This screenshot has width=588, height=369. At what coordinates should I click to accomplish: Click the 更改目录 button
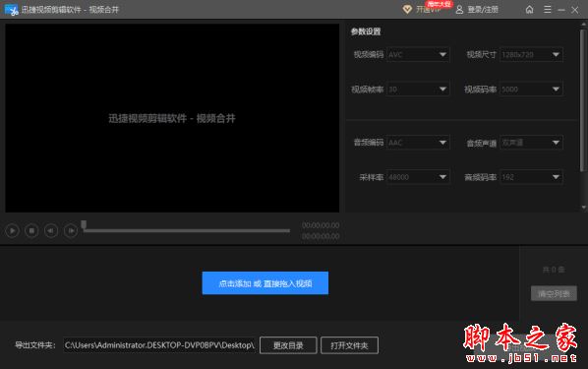tap(288, 345)
